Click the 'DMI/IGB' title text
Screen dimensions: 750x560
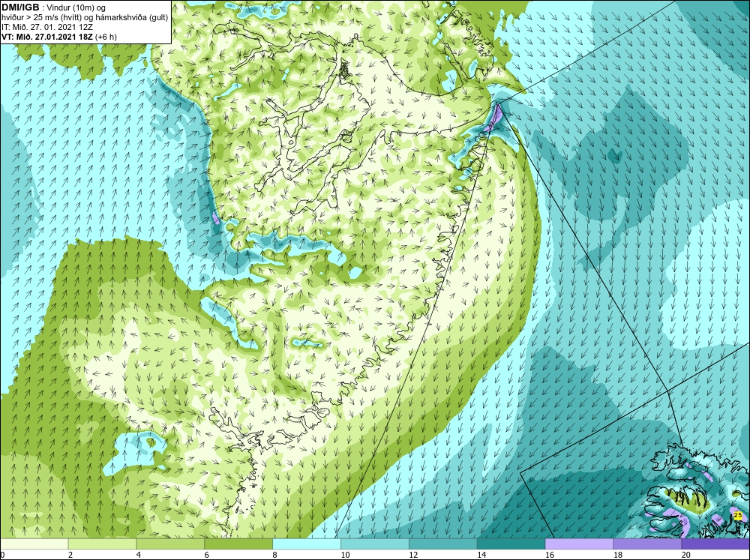(x=20, y=7)
